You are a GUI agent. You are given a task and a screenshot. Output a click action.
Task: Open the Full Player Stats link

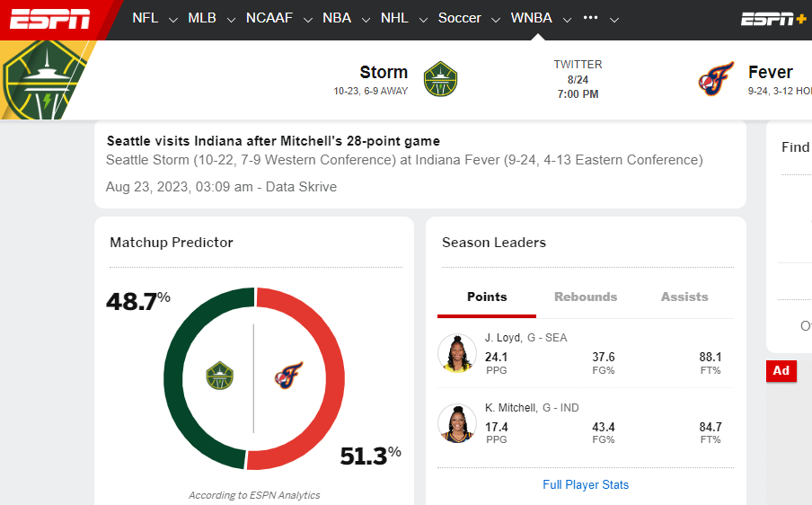[586, 485]
